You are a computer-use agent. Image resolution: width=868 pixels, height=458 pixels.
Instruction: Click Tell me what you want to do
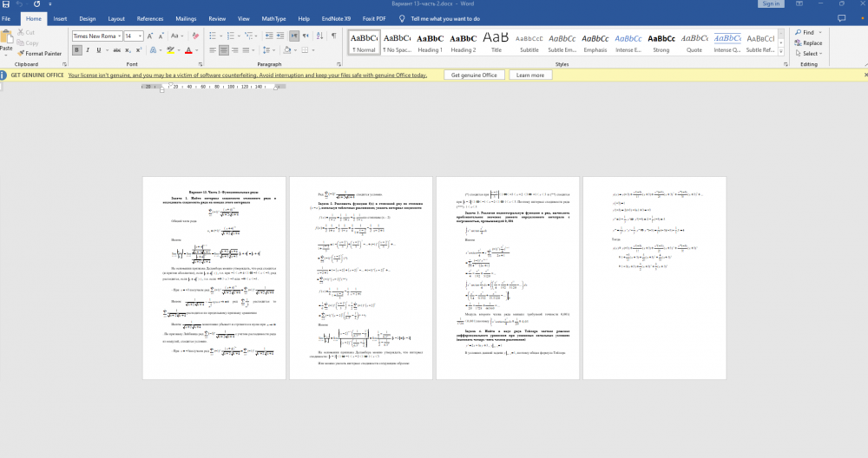click(x=444, y=19)
